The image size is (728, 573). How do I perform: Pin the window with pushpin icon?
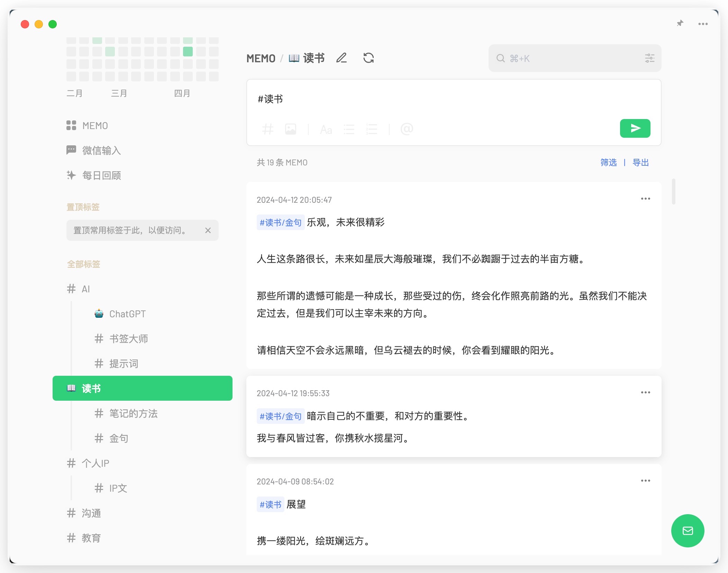(680, 24)
